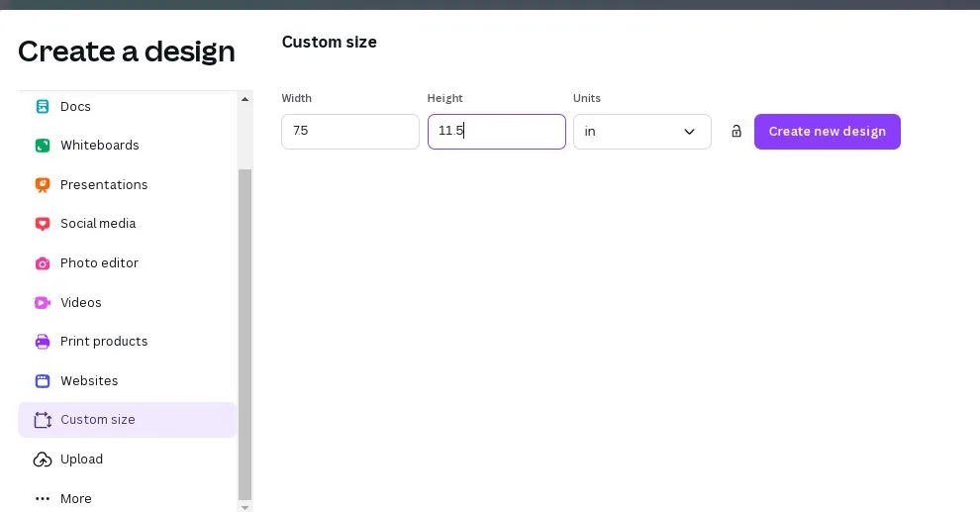Click the red Social media heart icon
This screenshot has height=512, width=980.
(x=43, y=224)
